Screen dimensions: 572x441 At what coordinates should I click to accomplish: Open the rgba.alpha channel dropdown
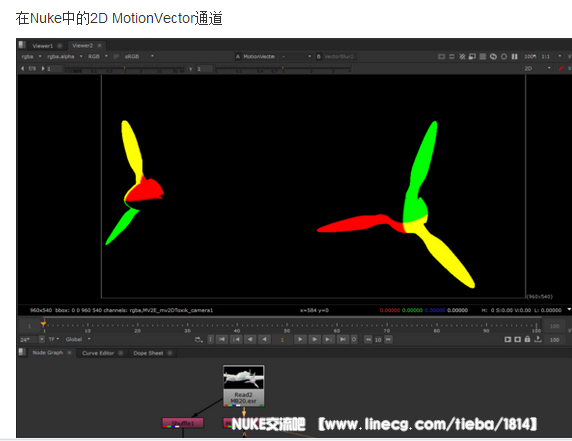(x=64, y=56)
